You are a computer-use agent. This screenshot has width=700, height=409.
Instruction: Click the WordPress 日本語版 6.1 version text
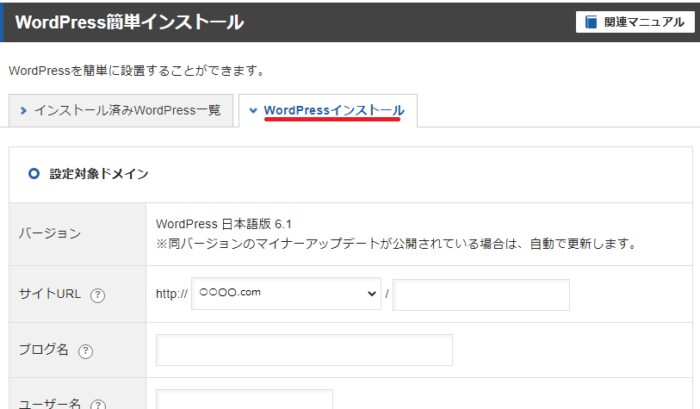click(x=224, y=224)
